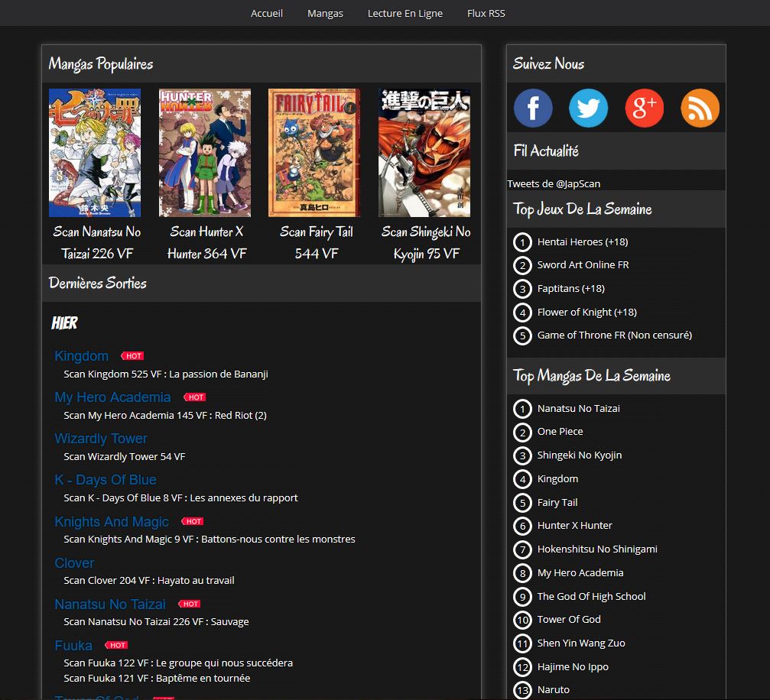Open the Wizardly Tower title link
The image size is (770, 700).
coord(101,439)
